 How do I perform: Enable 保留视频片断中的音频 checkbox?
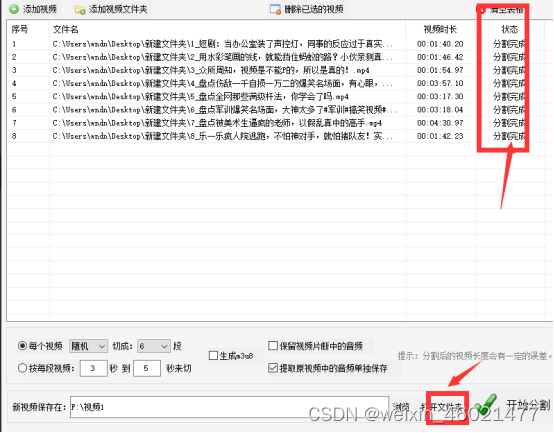coord(273,346)
